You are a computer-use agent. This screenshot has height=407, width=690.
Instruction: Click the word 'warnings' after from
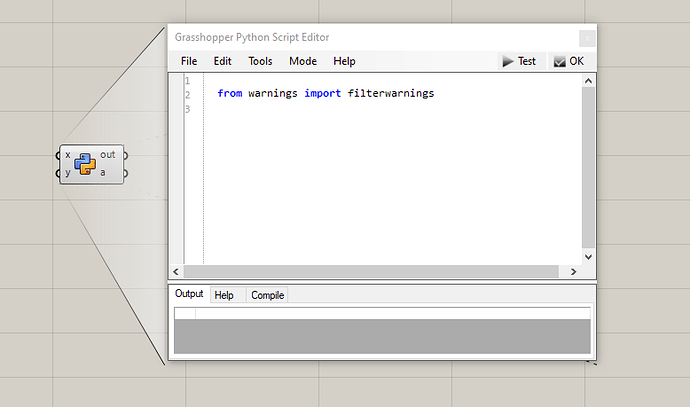coord(273,93)
